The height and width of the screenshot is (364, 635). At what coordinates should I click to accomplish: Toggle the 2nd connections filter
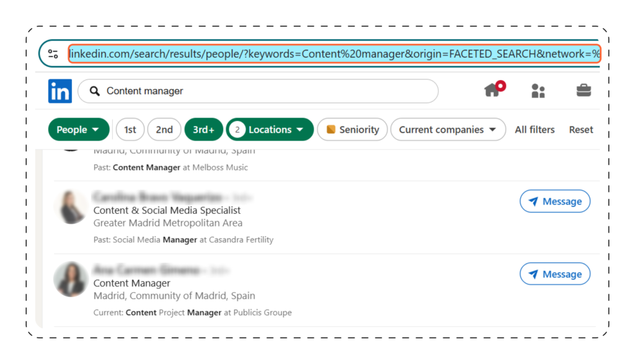(x=164, y=130)
